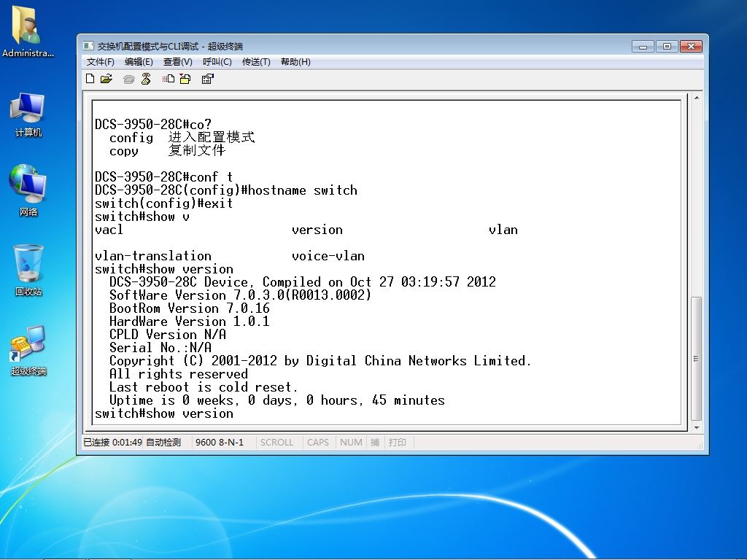Image resolution: width=747 pixels, height=560 pixels.
Task: Click the CAPS status indicator
Action: pos(318,443)
